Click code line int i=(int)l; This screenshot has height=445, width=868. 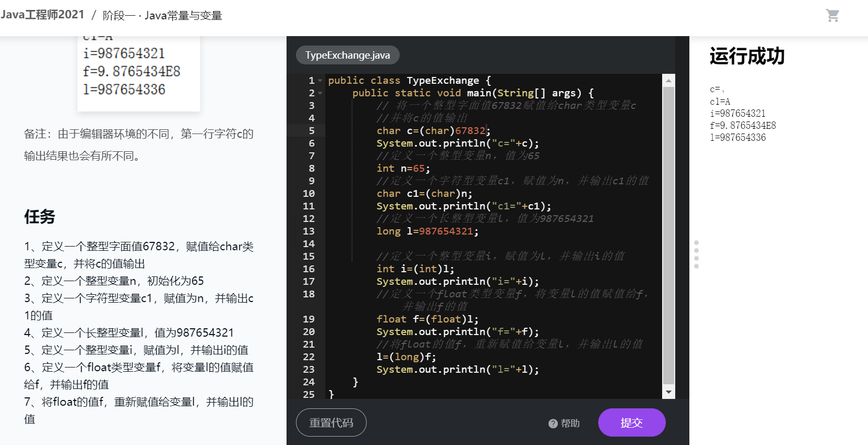[x=415, y=269]
